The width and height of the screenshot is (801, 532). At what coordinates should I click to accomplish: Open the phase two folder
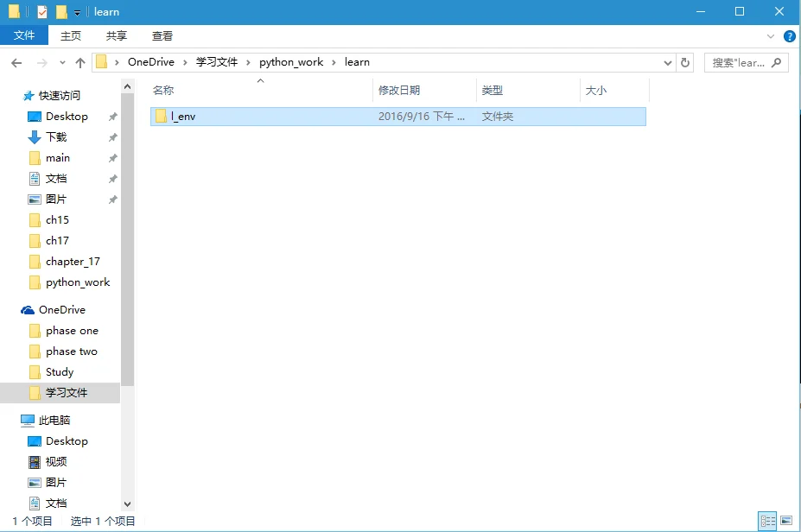72,351
